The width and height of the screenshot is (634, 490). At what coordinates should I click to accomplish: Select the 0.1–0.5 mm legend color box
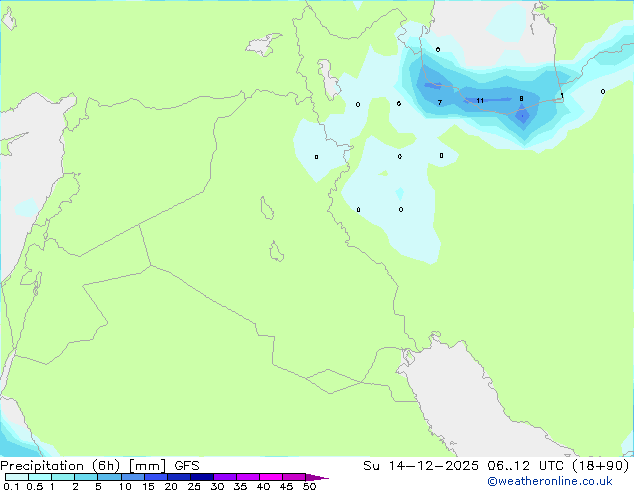pos(17,477)
